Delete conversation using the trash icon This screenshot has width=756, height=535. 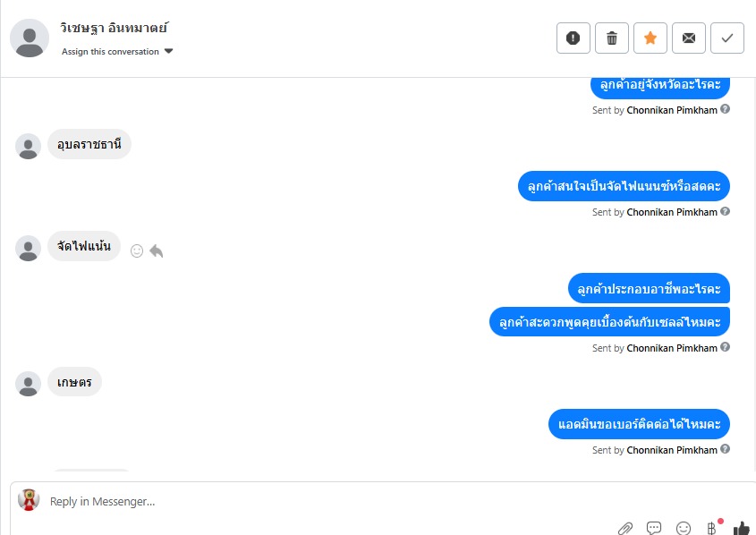[611, 38]
